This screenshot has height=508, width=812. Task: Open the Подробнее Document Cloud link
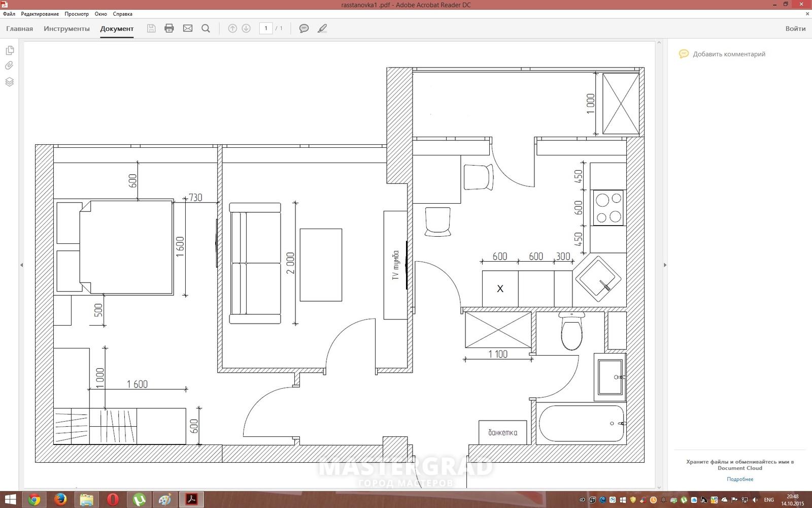point(740,479)
